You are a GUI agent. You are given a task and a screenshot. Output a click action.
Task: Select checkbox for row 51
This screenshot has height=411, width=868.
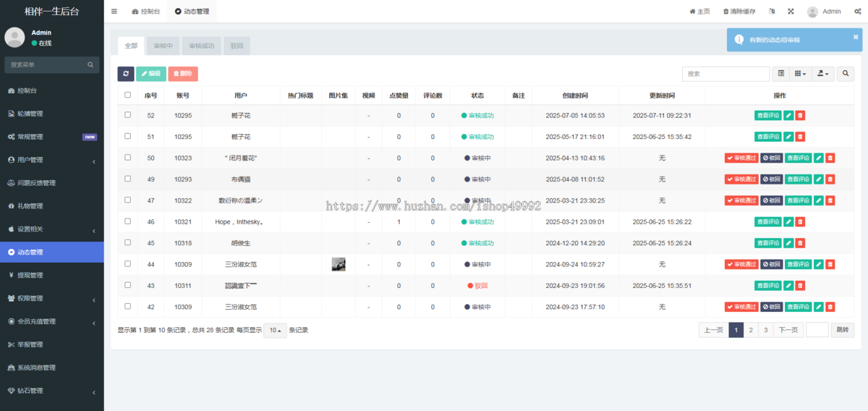[128, 136]
